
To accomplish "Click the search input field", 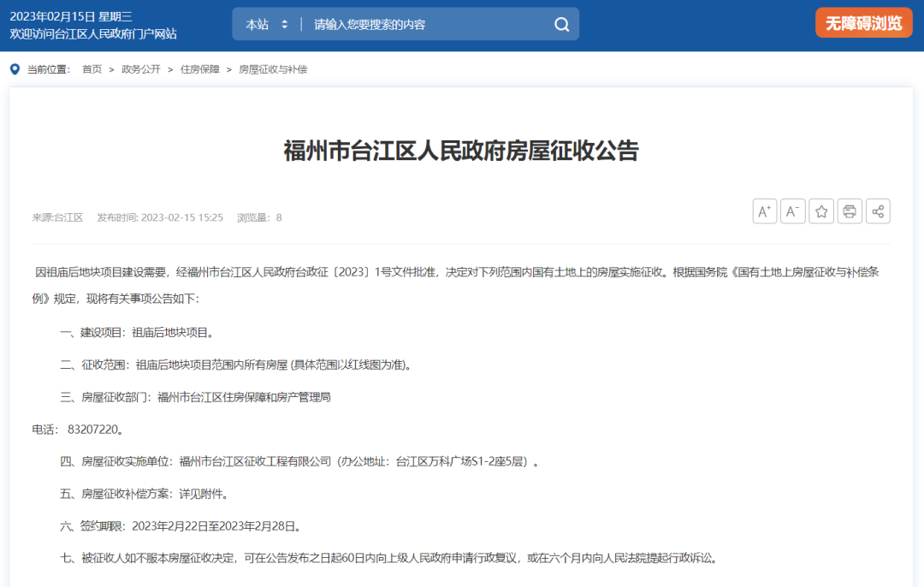I will point(429,24).
